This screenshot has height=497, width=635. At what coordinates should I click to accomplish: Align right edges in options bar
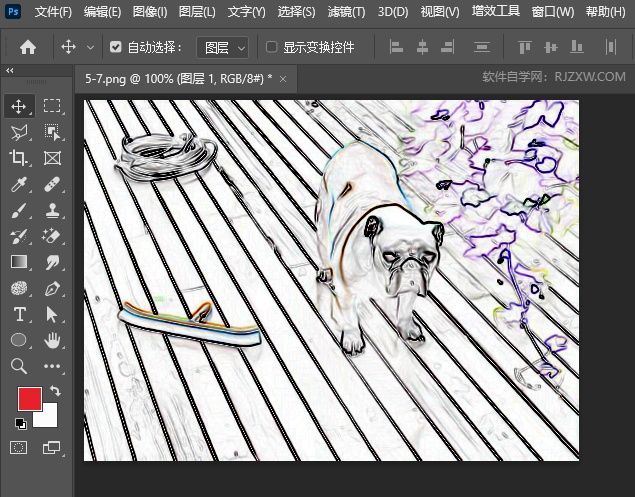tap(447, 47)
